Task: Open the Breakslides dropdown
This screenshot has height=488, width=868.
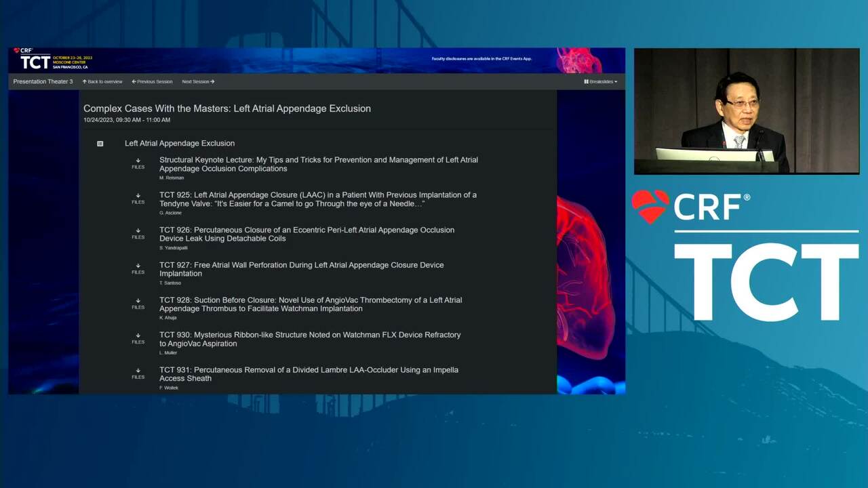Action: click(601, 81)
